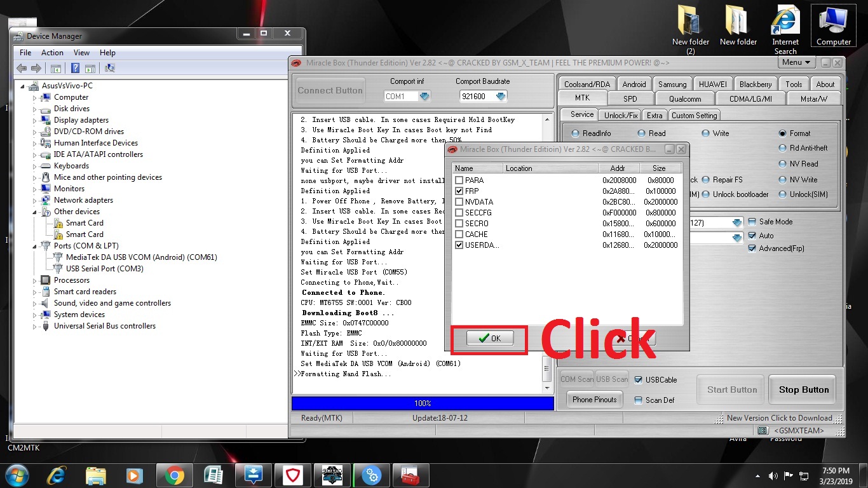Screen dimensions: 868x488
Task: Enable the Safe Mode checkbox
Action: tap(752, 222)
